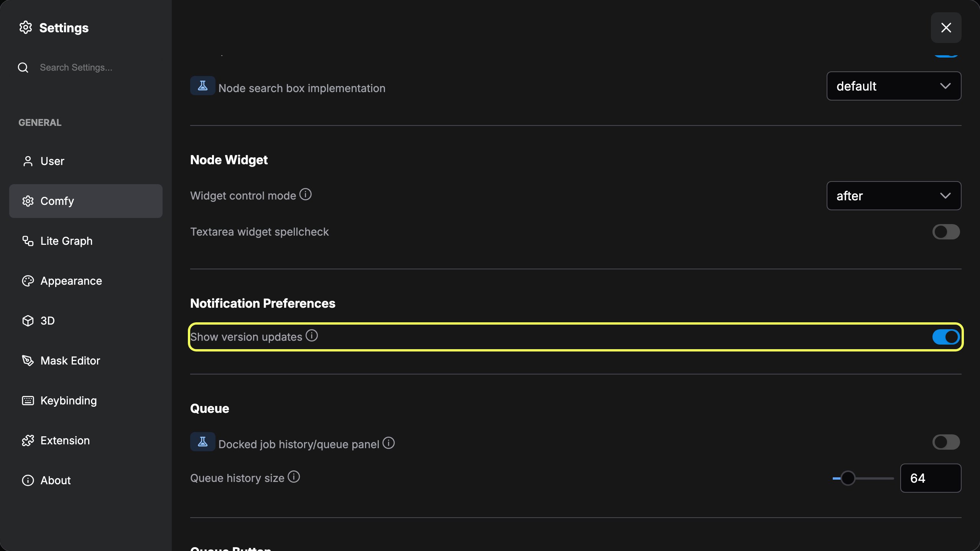Click the Lite Graph nodes icon

coord(28,241)
